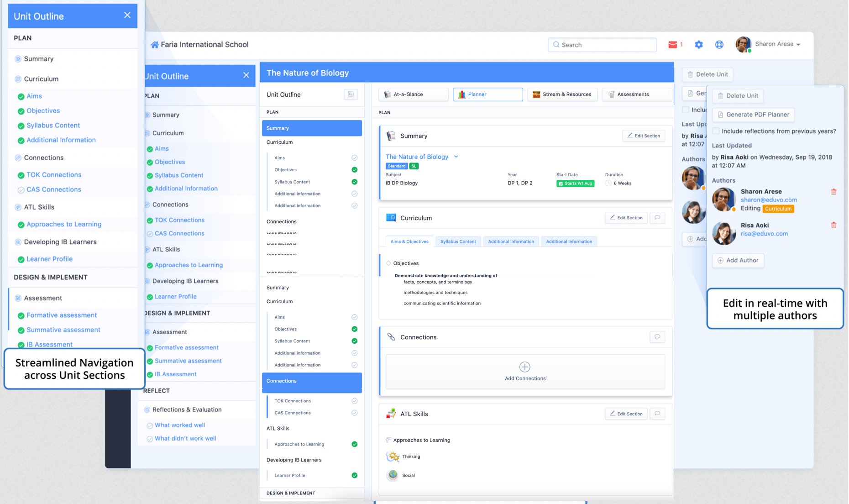Click the plus icon to Add Connections
Image resolution: width=849 pixels, height=504 pixels.
point(525,367)
